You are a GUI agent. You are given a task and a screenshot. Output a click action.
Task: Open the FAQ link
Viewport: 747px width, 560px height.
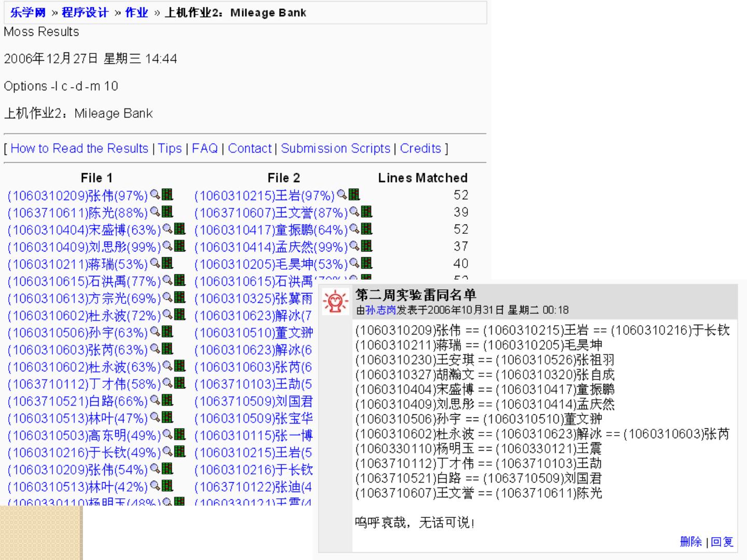205,148
